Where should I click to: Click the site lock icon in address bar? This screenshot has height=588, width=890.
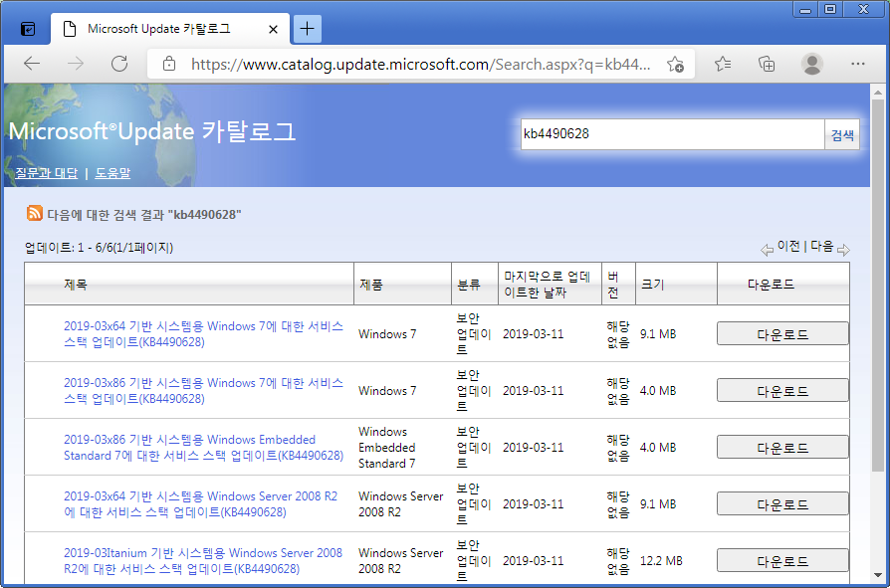click(169, 64)
